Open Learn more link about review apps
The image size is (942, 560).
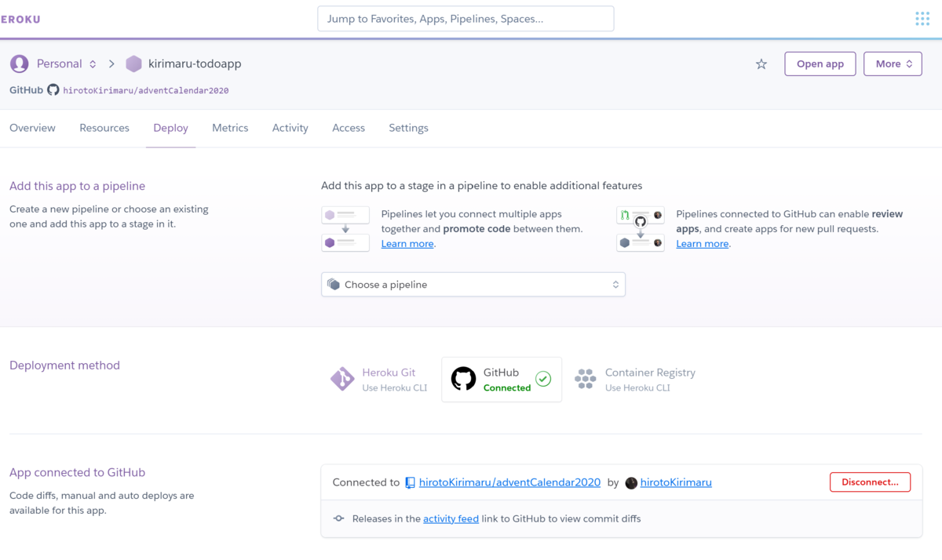point(703,244)
